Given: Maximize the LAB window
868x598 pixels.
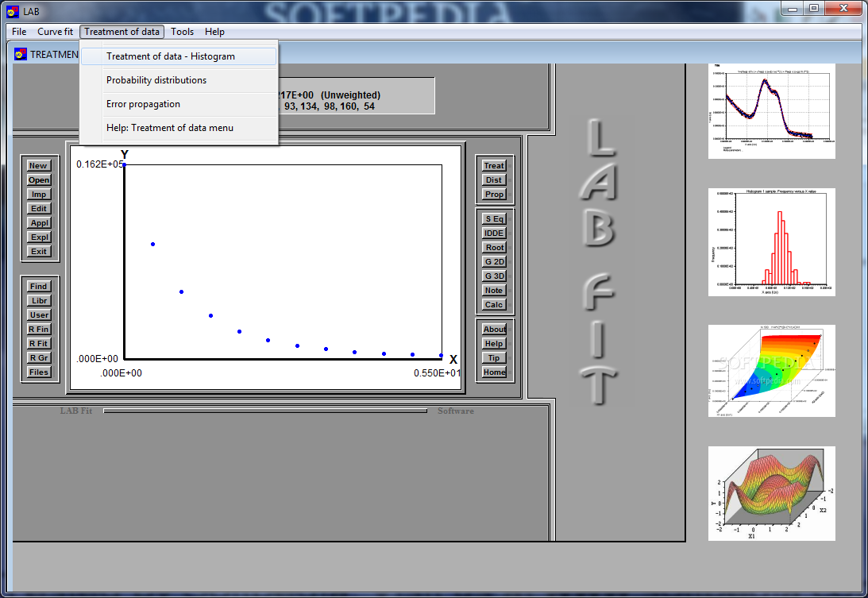Looking at the screenshot, I should click(814, 8).
